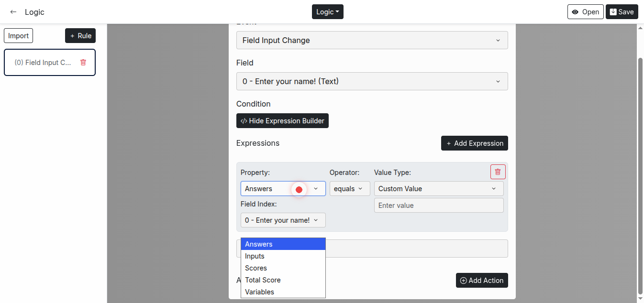Screen dimensions: 644x303
Task: Expand the Event dropdown
Action: (372, 41)
